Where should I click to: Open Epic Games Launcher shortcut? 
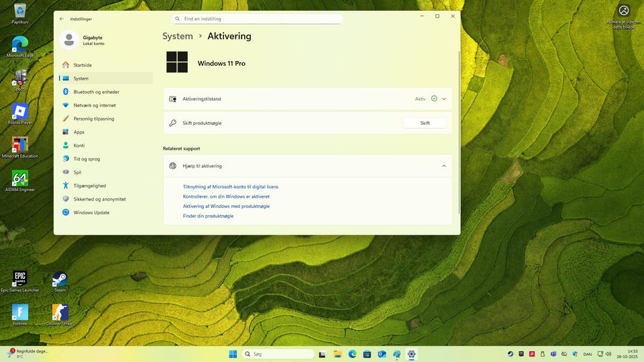pyautogui.click(x=20, y=279)
